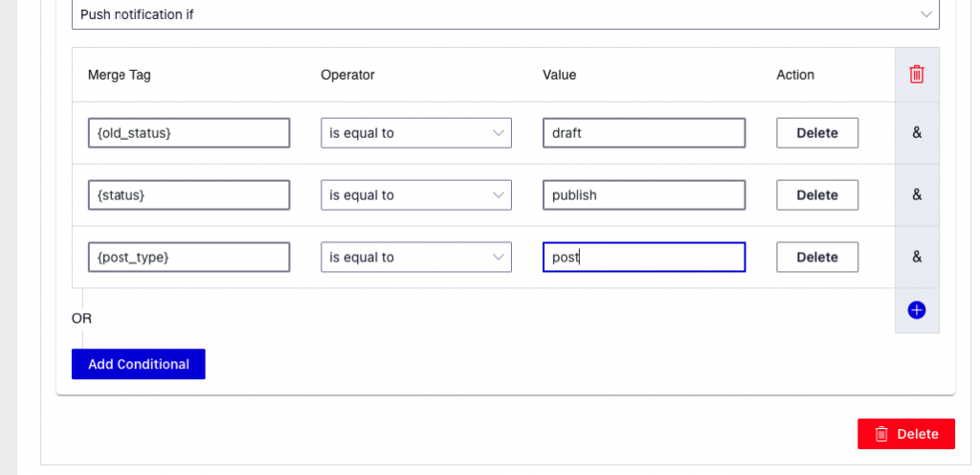This screenshot has width=980, height=475.
Task: Delete the old_status condition row
Action: 817,133
